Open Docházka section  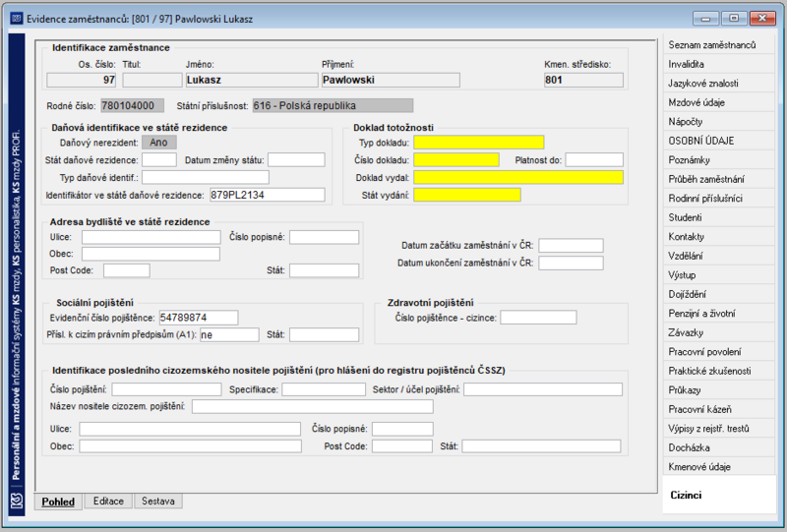click(x=718, y=447)
